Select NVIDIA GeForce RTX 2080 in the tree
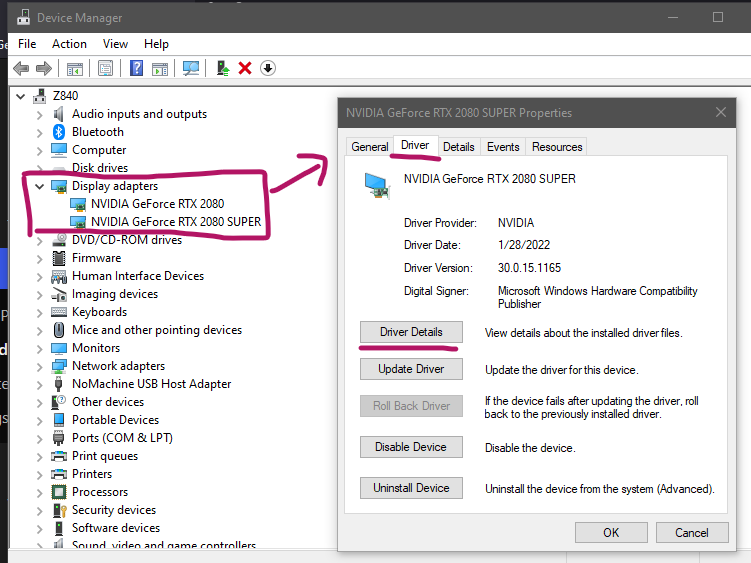Viewport: 751px width, 563px height. [x=157, y=204]
